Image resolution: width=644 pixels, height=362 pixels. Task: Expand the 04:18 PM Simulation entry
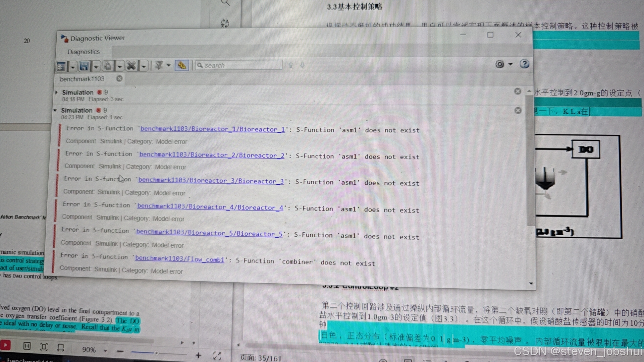coord(56,92)
